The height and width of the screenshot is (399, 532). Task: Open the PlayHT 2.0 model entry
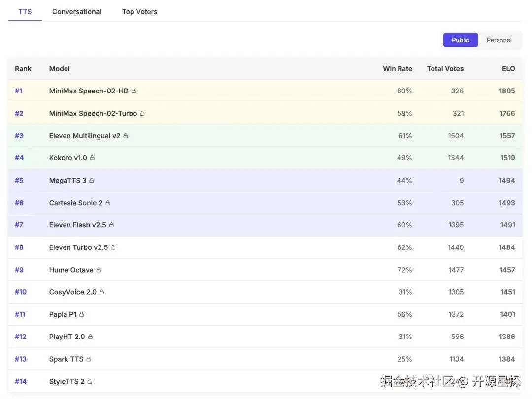click(67, 337)
